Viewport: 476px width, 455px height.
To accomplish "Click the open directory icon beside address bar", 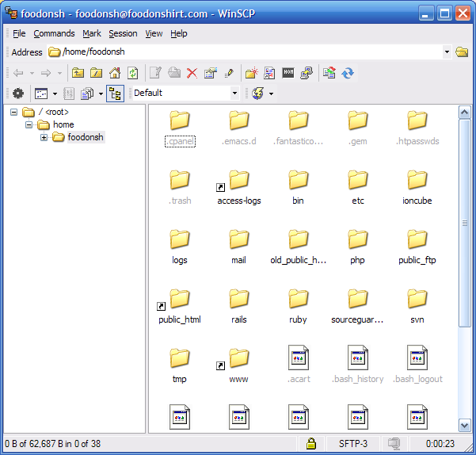I will pos(462,52).
